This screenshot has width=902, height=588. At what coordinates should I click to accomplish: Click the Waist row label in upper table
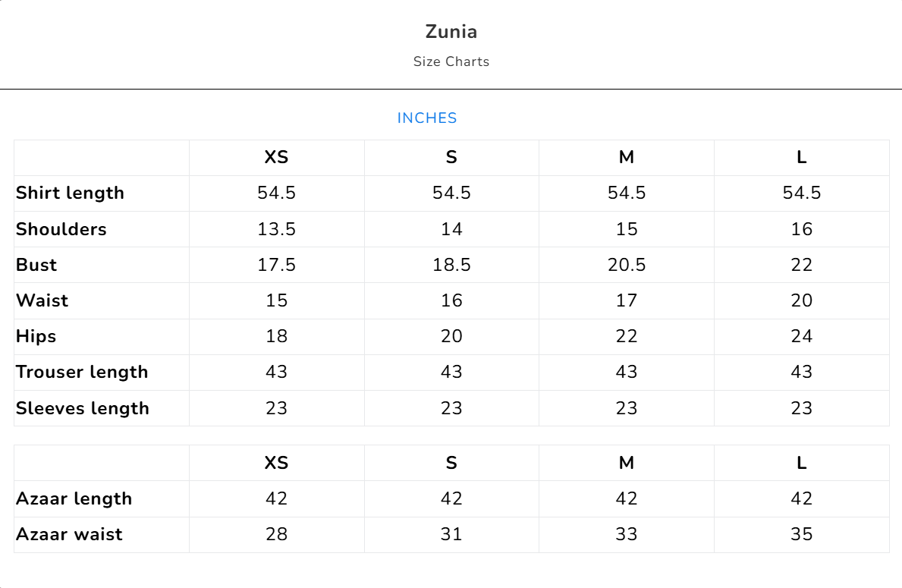pos(42,300)
